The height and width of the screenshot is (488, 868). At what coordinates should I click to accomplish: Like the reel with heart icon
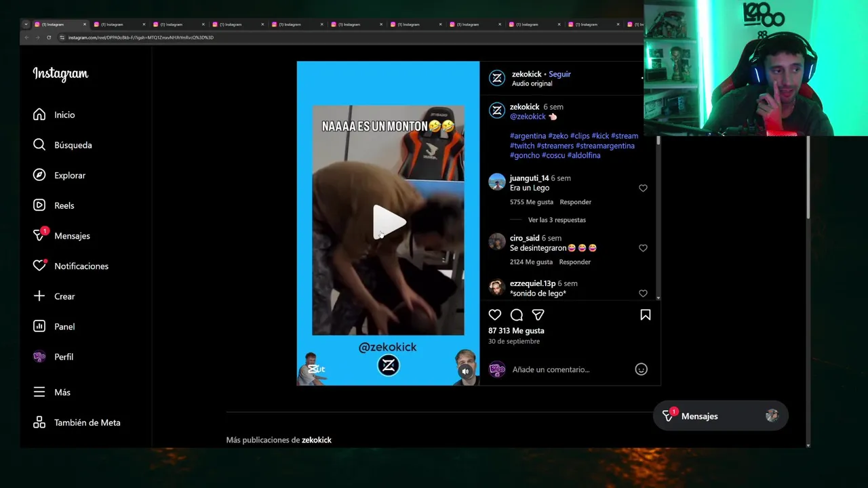point(495,314)
